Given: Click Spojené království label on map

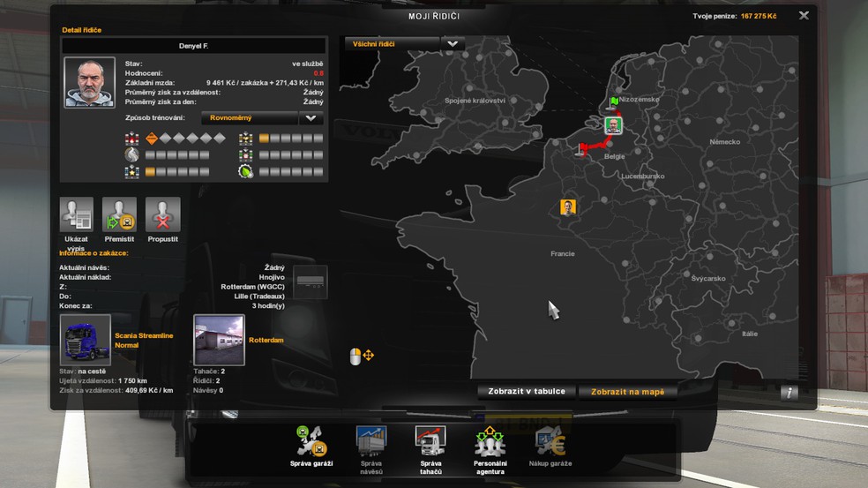Looking at the screenshot, I should click(475, 101).
